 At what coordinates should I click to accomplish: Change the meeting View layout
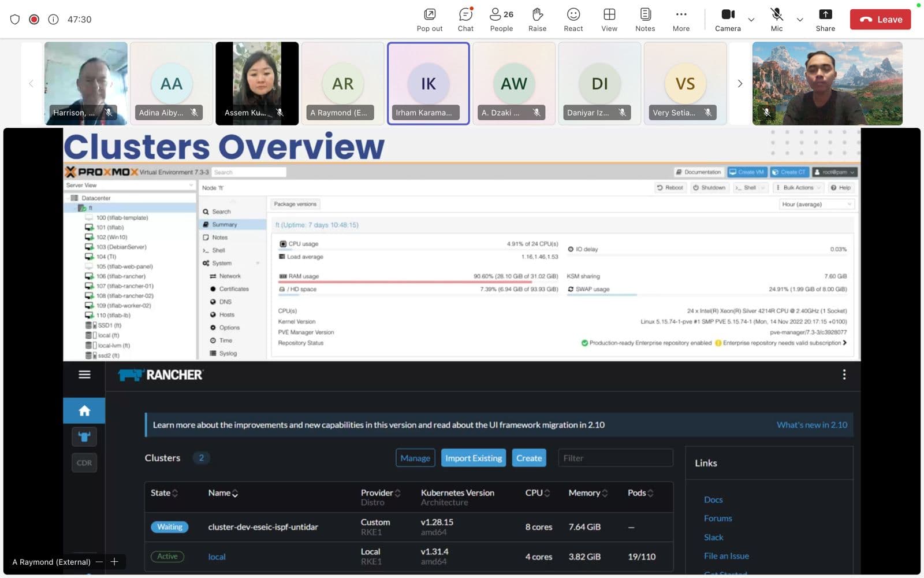coord(609,20)
